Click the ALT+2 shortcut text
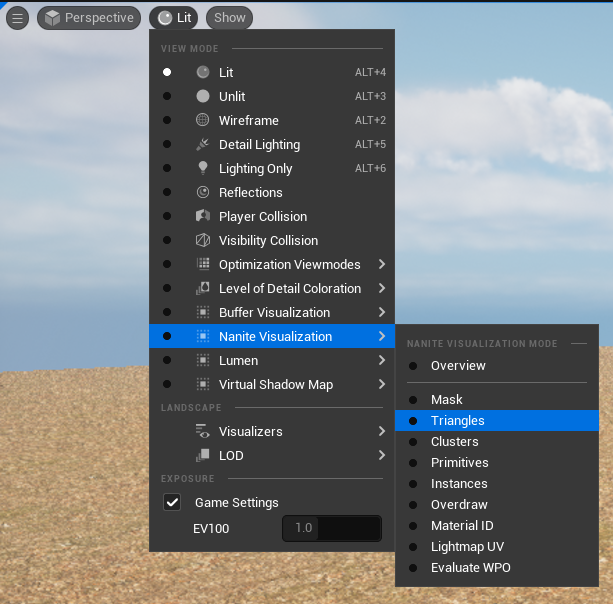 [x=370, y=120]
